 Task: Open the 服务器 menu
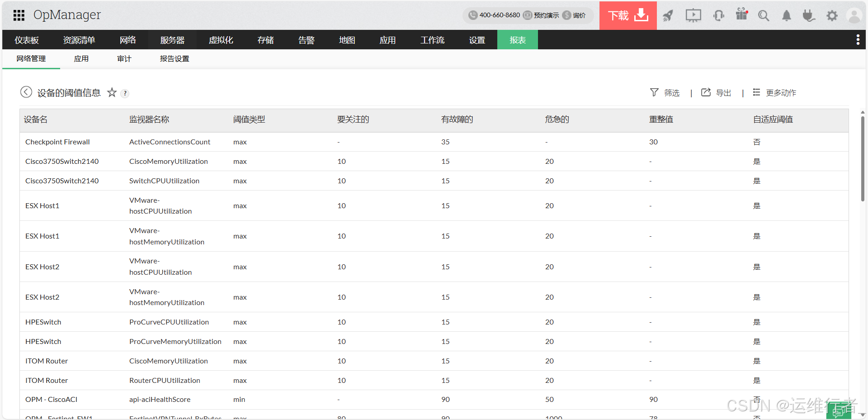pyautogui.click(x=172, y=40)
